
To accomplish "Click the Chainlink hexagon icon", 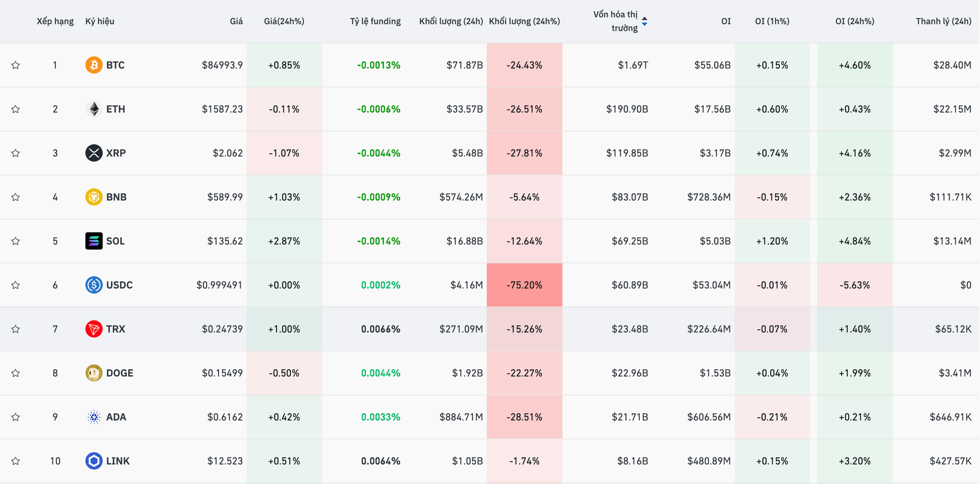I will click(94, 461).
